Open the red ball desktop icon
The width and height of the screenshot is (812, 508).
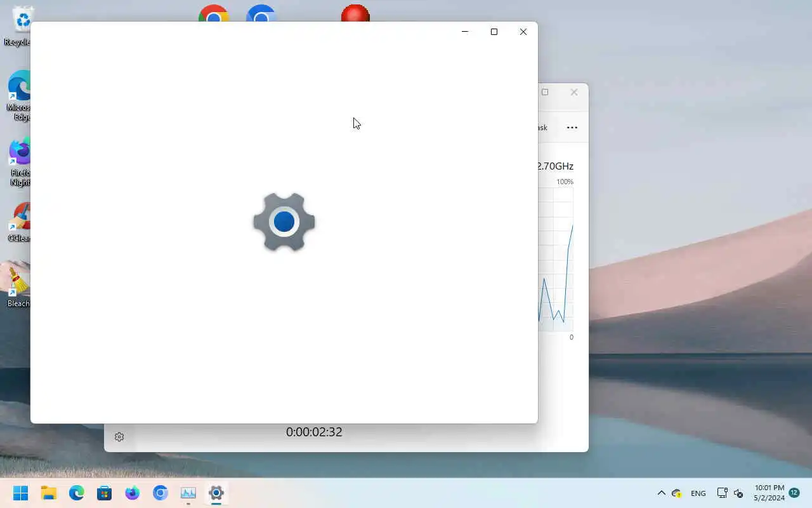tap(355, 13)
